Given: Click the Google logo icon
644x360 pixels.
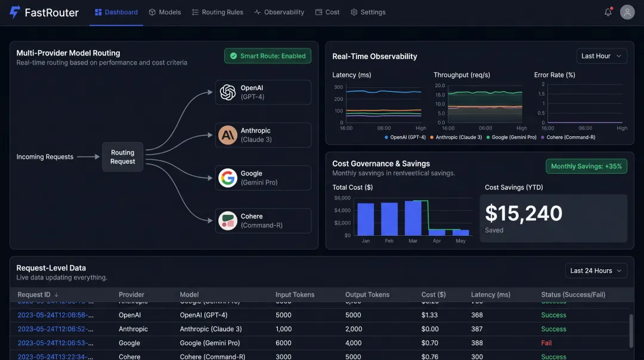Looking at the screenshot, I should coord(228,178).
